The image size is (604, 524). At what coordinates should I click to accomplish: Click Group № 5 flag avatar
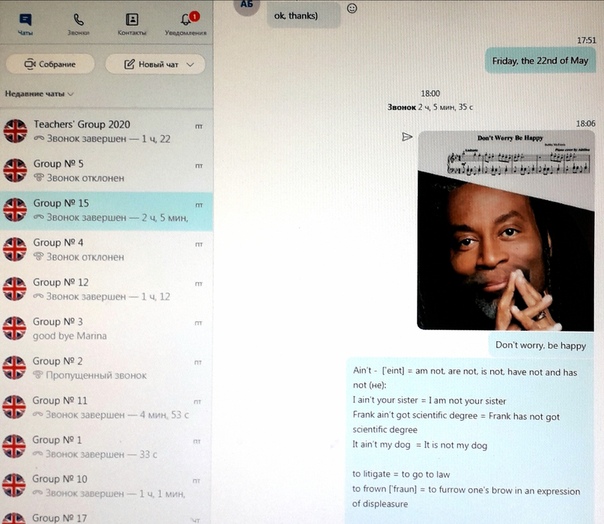tap(15, 170)
